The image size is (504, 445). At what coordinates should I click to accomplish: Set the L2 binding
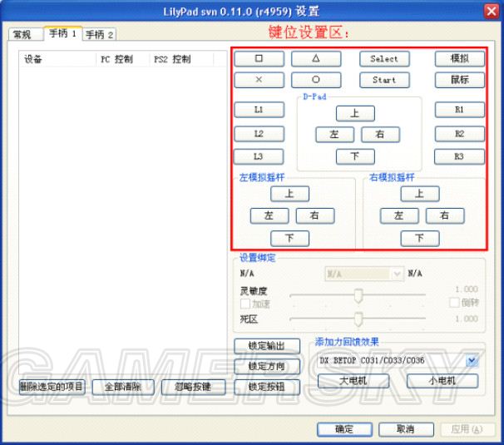(x=259, y=134)
